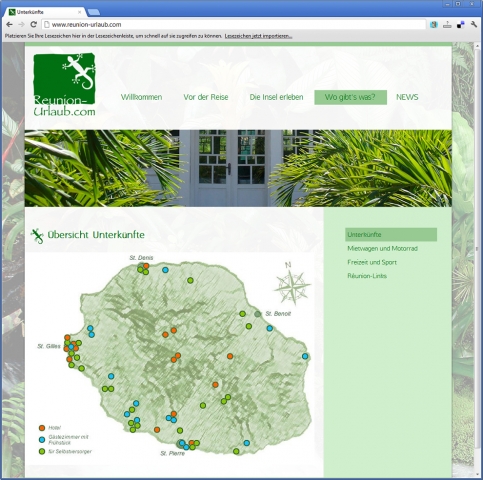Select Unterkünfte in the sidebar

pyautogui.click(x=391, y=234)
